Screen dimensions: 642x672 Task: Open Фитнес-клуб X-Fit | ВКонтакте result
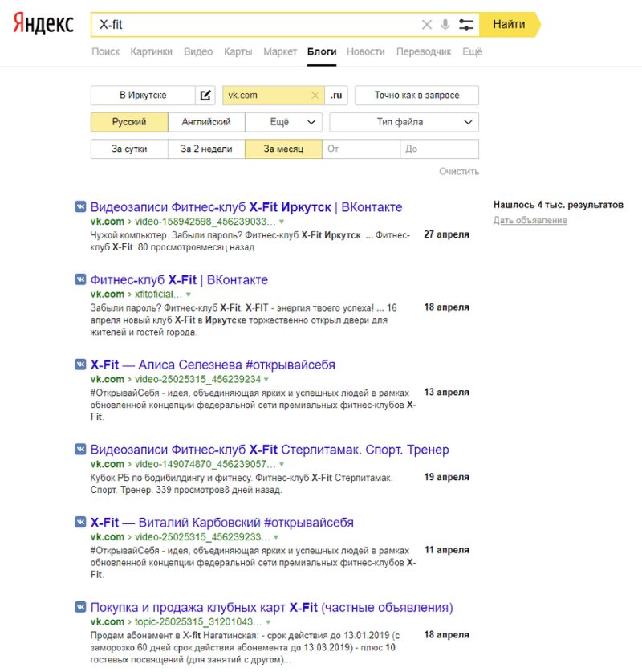[x=179, y=280]
